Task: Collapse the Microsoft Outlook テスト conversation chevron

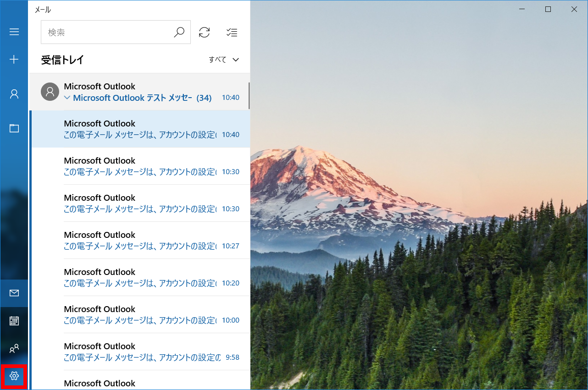Action: coord(67,98)
